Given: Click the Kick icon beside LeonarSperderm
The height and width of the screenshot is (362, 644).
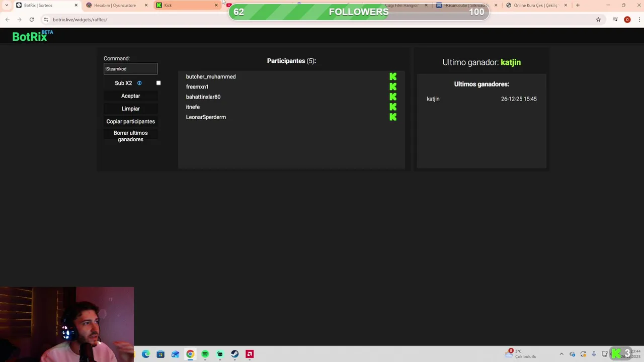Looking at the screenshot, I should click(x=393, y=117).
